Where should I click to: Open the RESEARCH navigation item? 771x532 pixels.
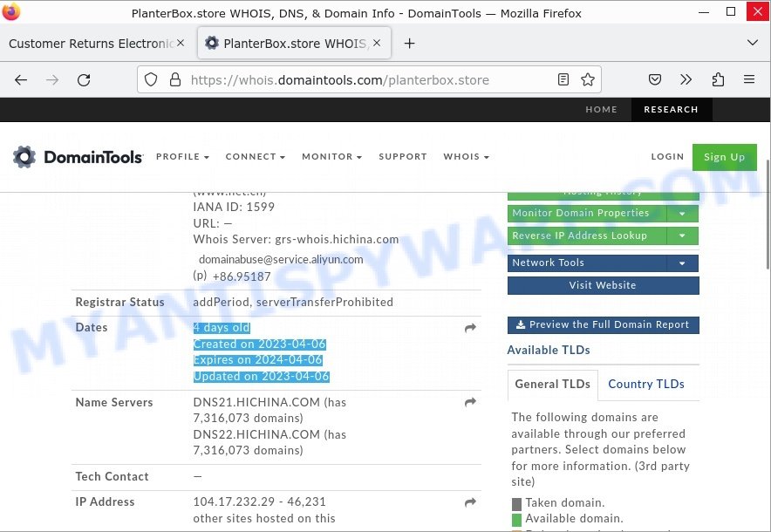(672, 109)
